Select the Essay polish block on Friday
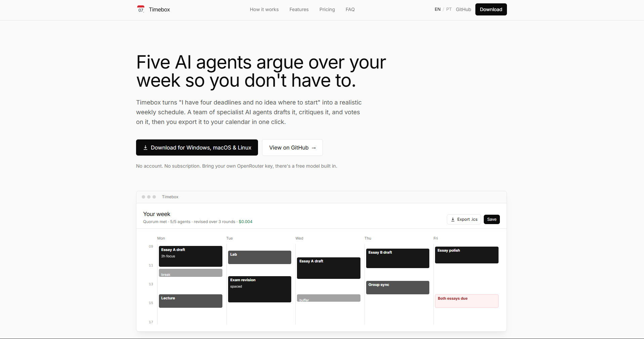 (x=467, y=255)
